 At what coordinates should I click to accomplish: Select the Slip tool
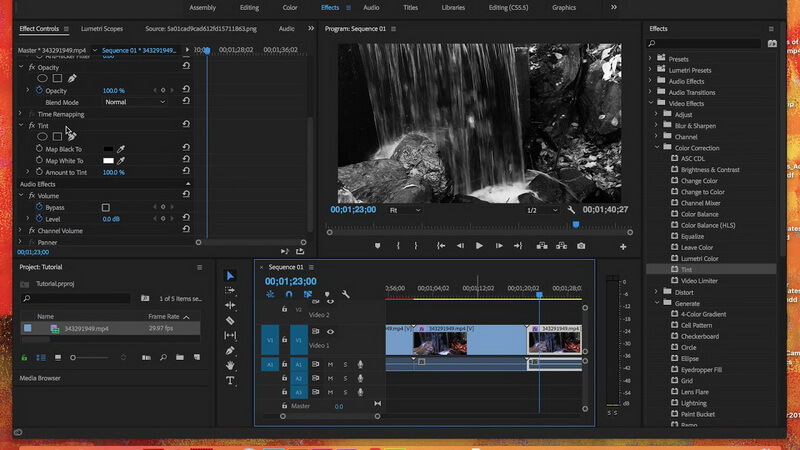click(230, 335)
